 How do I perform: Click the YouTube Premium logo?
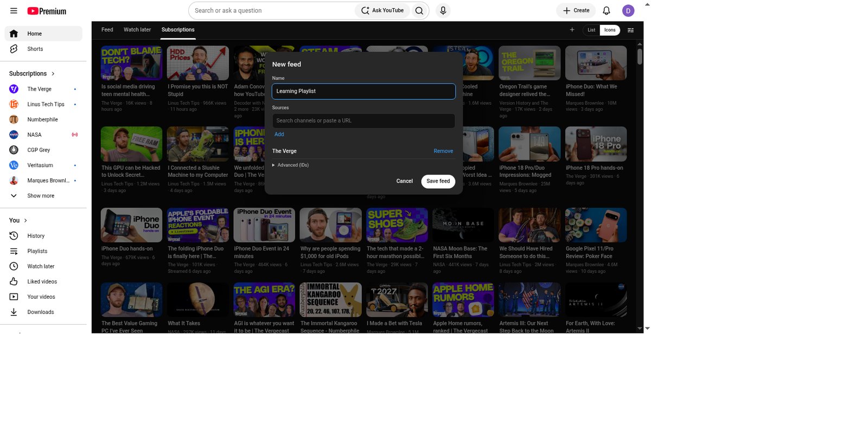[47, 11]
